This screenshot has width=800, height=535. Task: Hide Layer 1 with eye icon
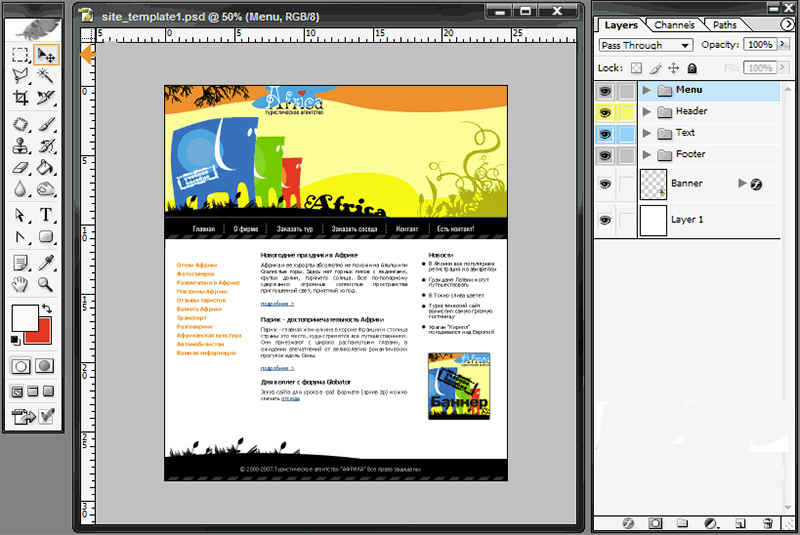605,220
